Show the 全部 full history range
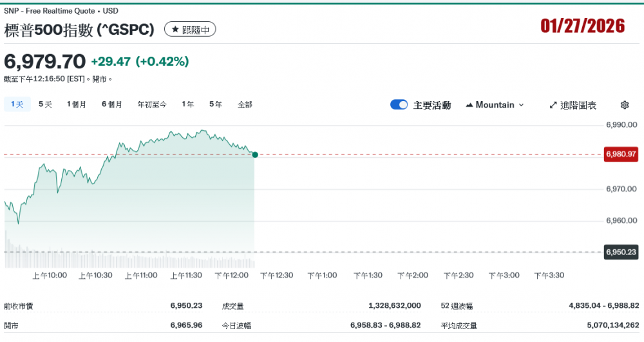644x342 pixels. (x=245, y=104)
